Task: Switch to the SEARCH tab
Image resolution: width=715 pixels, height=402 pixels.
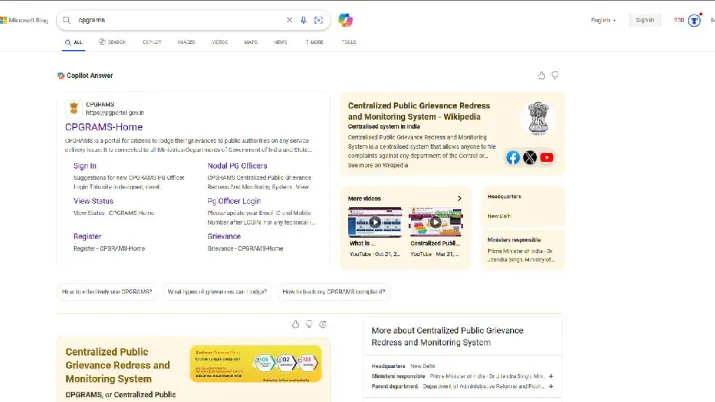Action: 113,42
